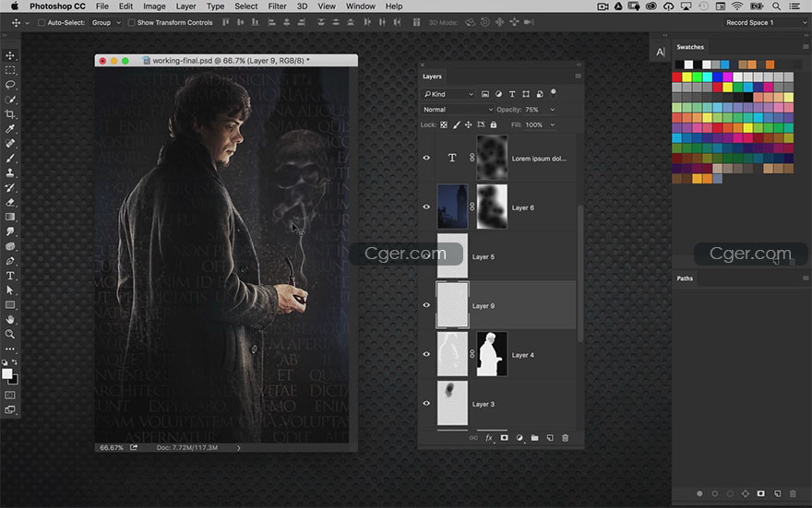Screen dimensions: 812x508
Task: Change screen mode from toolbar
Action: [x=10, y=409]
